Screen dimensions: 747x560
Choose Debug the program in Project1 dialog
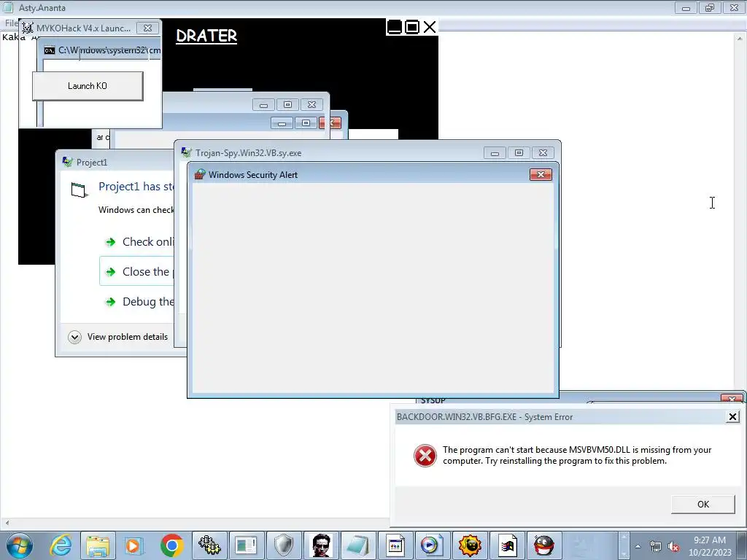click(138, 302)
